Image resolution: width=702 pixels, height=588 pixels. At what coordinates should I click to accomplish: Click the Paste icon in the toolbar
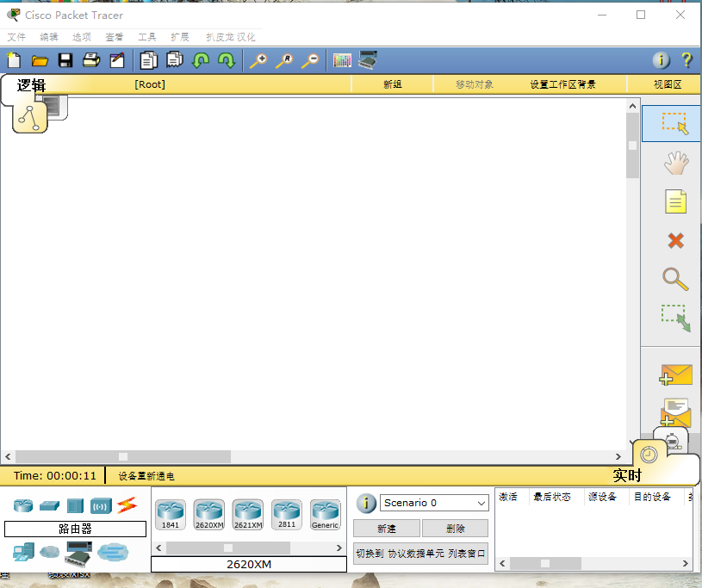(175, 60)
